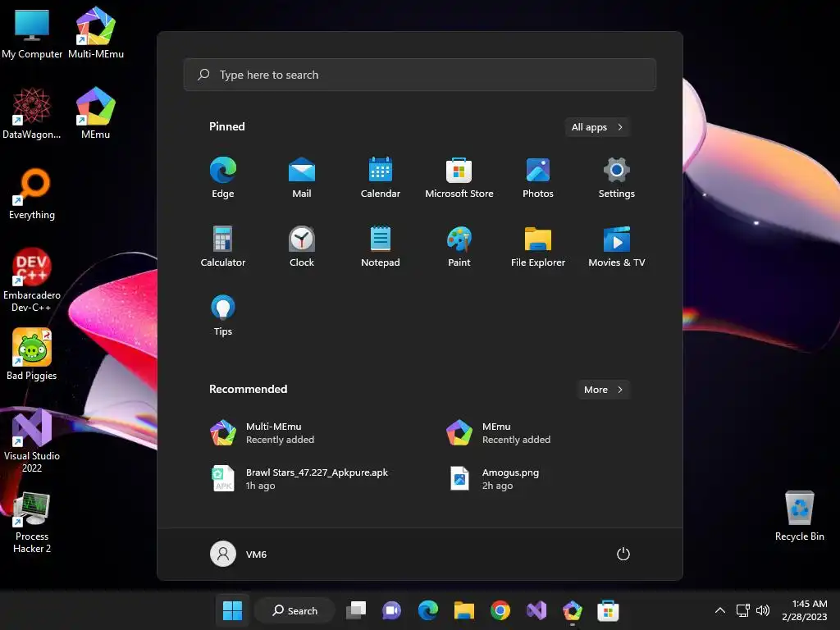Open Visual Studio from taskbar
The width and height of the screenshot is (840, 630).
(536, 610)
